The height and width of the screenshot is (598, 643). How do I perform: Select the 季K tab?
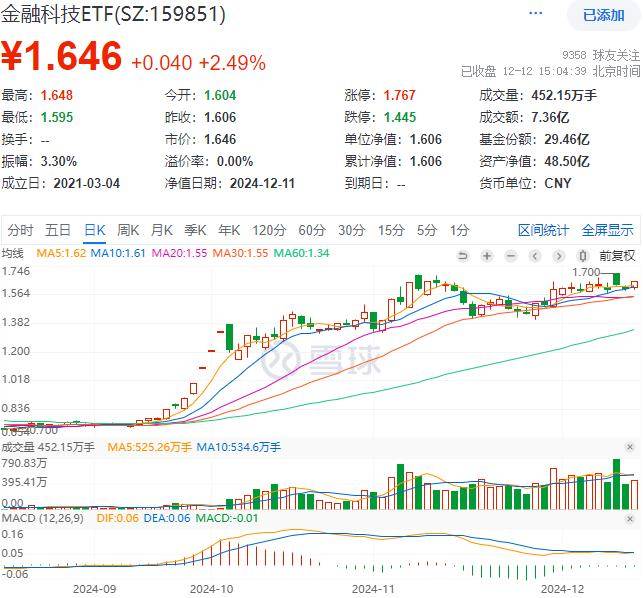tap(195, 230)
